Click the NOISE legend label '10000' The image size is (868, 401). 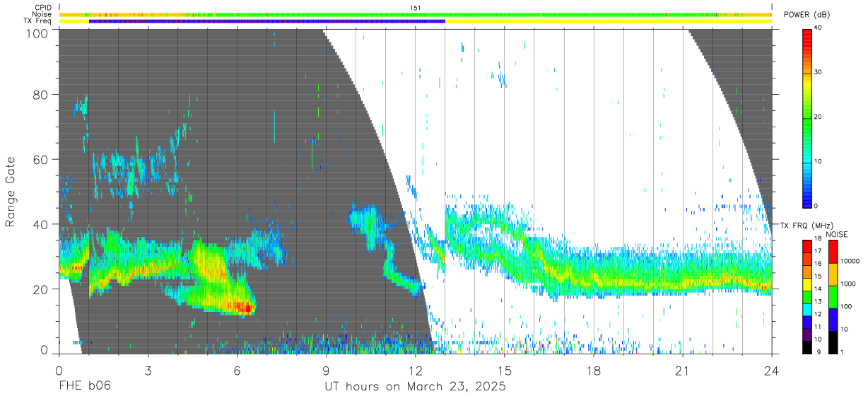[x=850, y=261]
